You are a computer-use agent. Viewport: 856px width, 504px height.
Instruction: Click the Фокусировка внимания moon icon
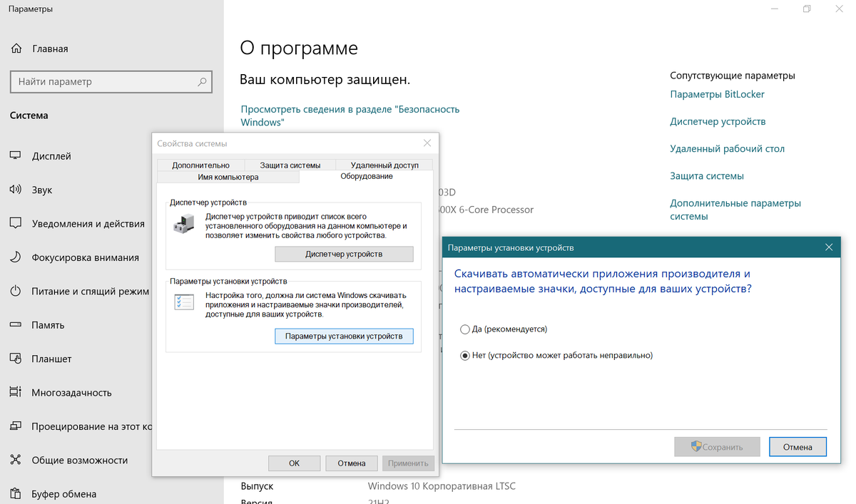16,257
